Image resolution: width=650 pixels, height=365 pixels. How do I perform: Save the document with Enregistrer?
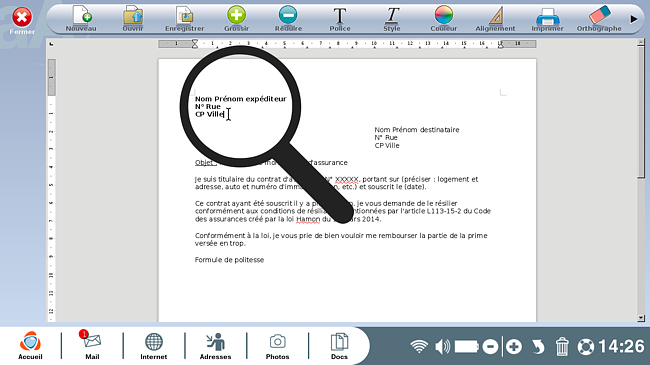(184, 19)
